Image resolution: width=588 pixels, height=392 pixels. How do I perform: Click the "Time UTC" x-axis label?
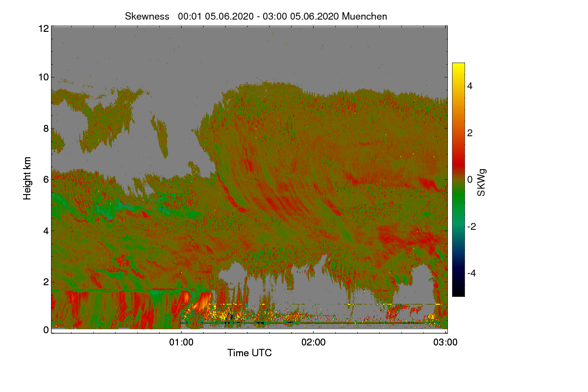coord(249,353)
